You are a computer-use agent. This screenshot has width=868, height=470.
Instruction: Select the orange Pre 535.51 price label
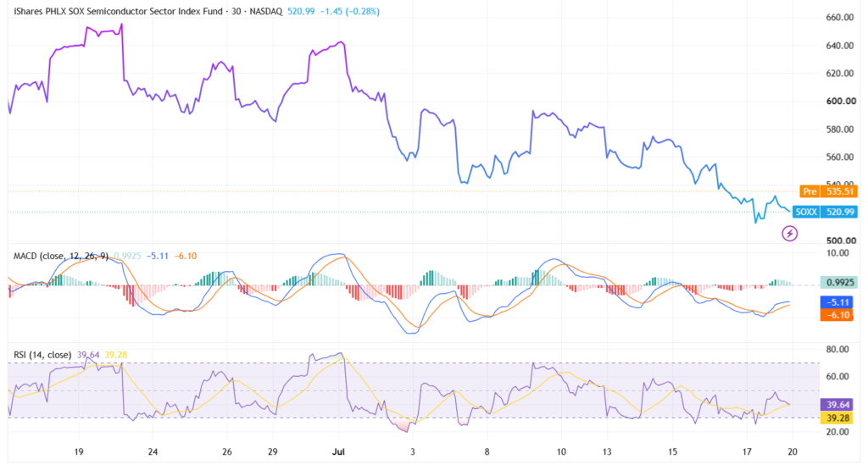coord(829,191)
